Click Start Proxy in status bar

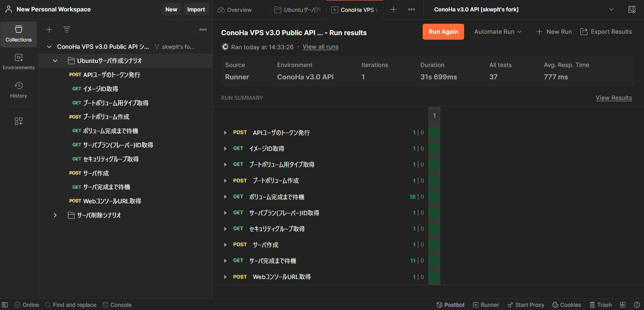pos(526,305)
